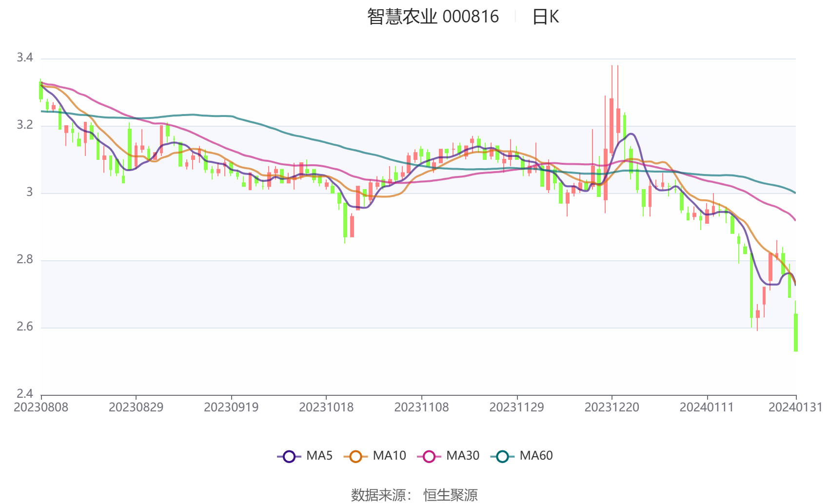Click the MA5 legend label text
The height and width of the screenshot is (504, 829).
tap(319, 456)
